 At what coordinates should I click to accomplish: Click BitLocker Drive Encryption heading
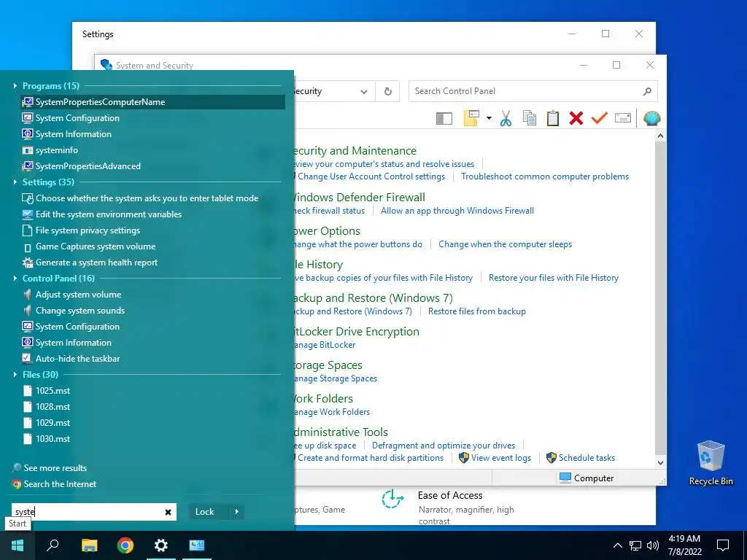tap(356, 332)
